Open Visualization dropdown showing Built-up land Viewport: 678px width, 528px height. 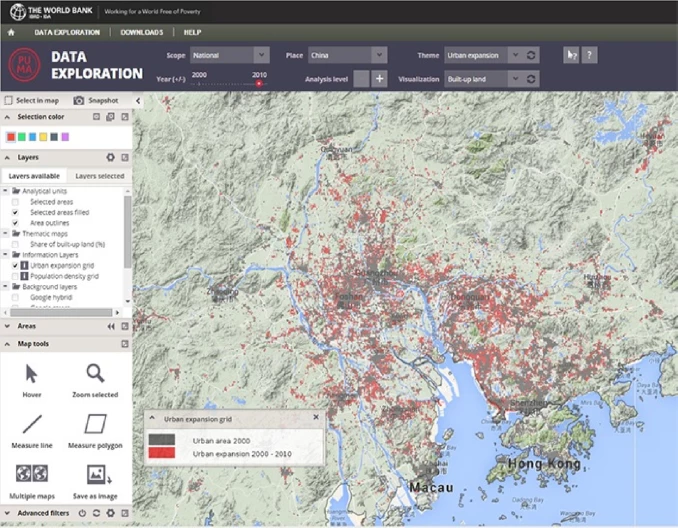pyautogui.click(x=483, y=79)
